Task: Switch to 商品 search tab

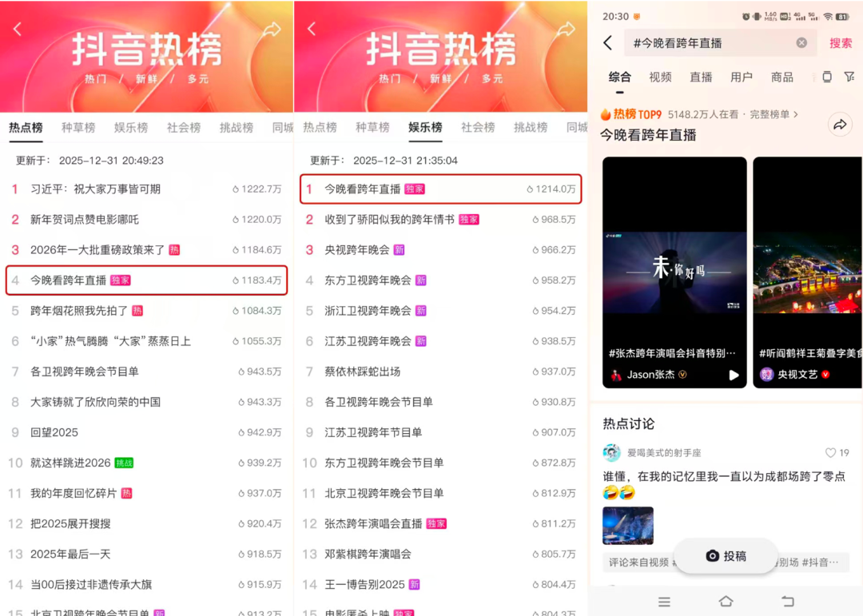Action: tap(782, 77)
